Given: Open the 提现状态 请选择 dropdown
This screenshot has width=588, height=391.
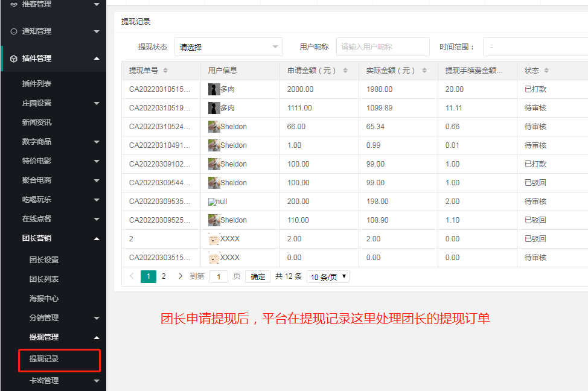Looking at the screenshot, I should (229, 47).
